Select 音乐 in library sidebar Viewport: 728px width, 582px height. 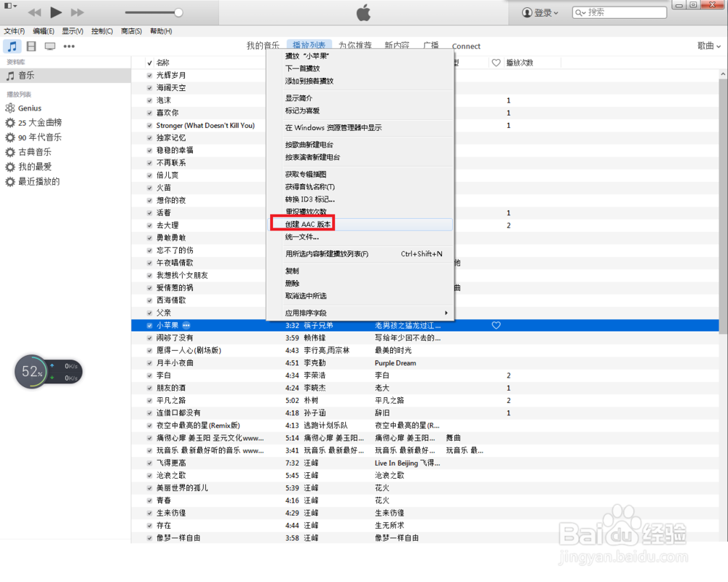[65, 75]
